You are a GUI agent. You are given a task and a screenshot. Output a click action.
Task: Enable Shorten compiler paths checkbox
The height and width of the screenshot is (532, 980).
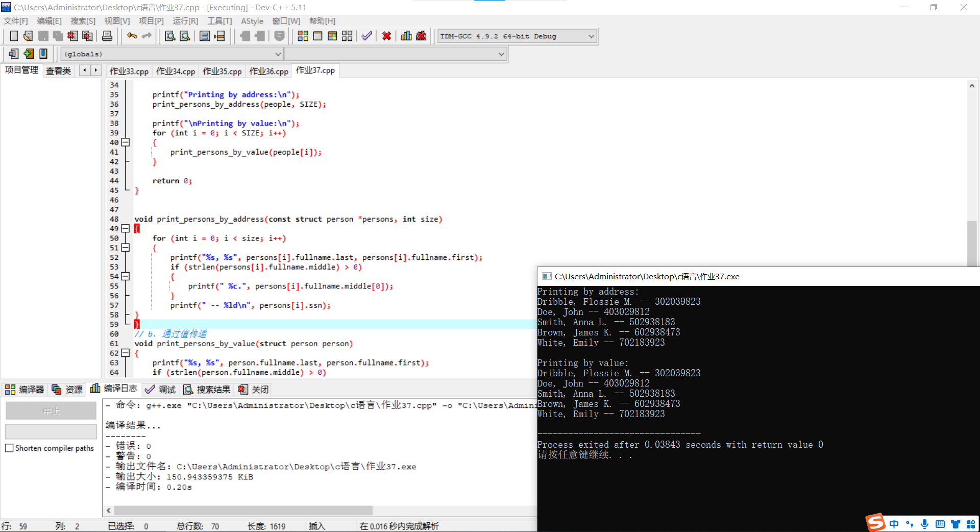9,448
